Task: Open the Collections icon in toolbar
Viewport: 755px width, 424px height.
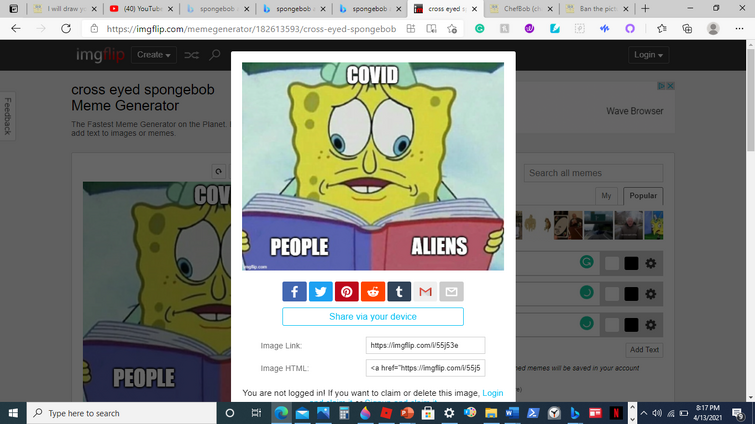Action: (x=687, y=29)
